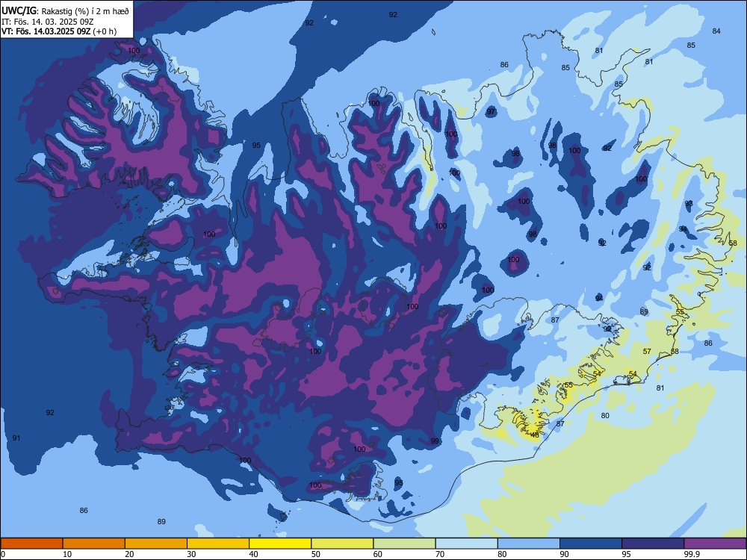Click the 80–90 light blue legend swatch
Image resolution: width=747 pixels, height=560 pixels.
click(x=529, y=544)
